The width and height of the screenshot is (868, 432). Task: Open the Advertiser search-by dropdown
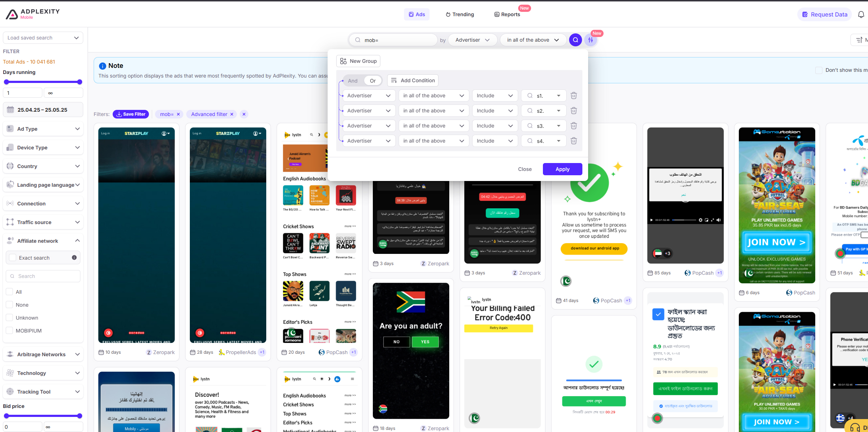point(473,40)
